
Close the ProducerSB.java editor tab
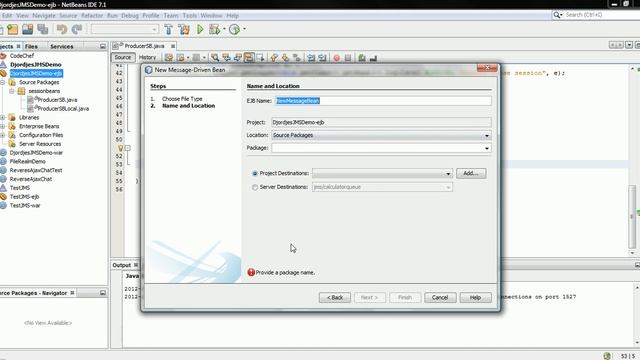click(x=173, y=46)
